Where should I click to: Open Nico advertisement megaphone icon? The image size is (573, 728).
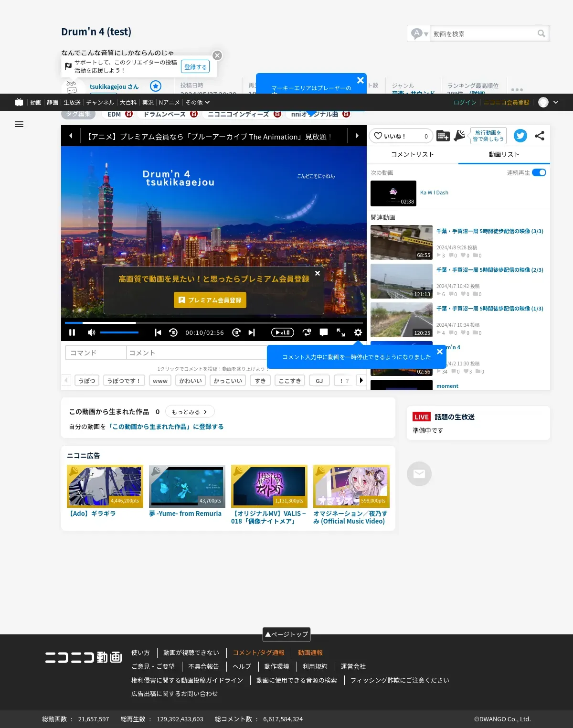point(459,136)
